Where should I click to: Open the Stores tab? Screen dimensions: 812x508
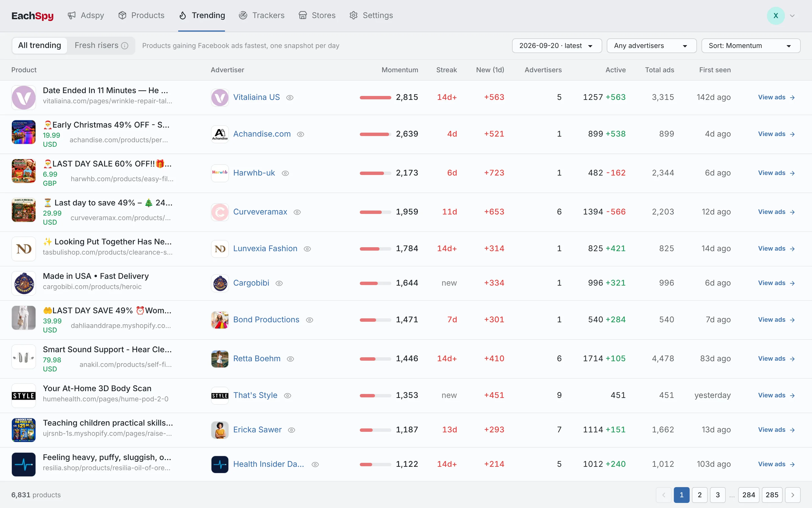click(x=317, y=16)
